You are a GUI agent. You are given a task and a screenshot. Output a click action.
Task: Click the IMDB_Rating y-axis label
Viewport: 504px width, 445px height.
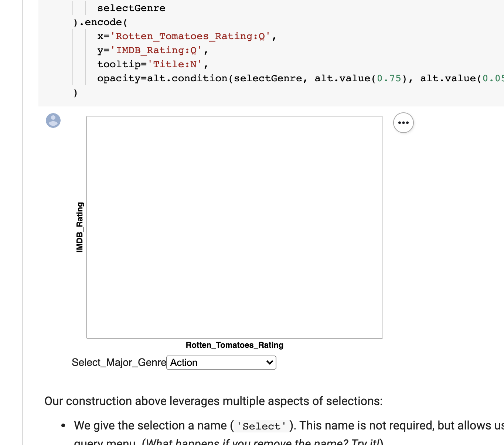[x=79, y=227]
